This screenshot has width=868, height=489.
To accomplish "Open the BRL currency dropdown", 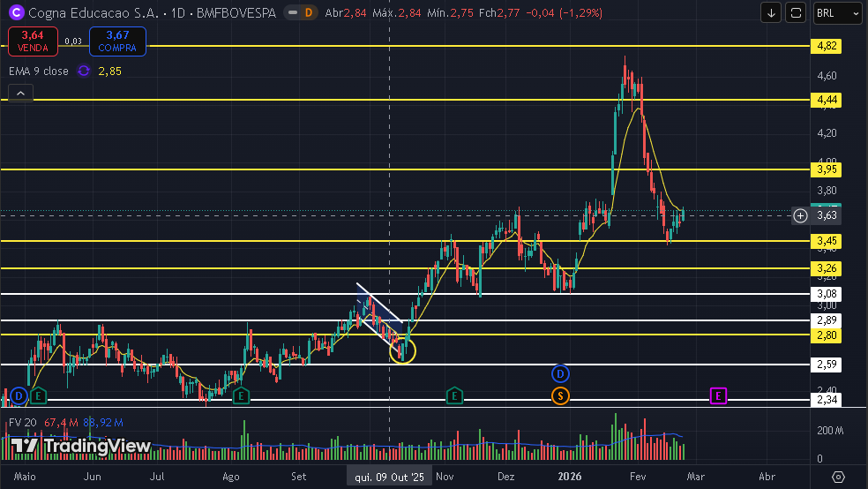I will pos(837,12).
